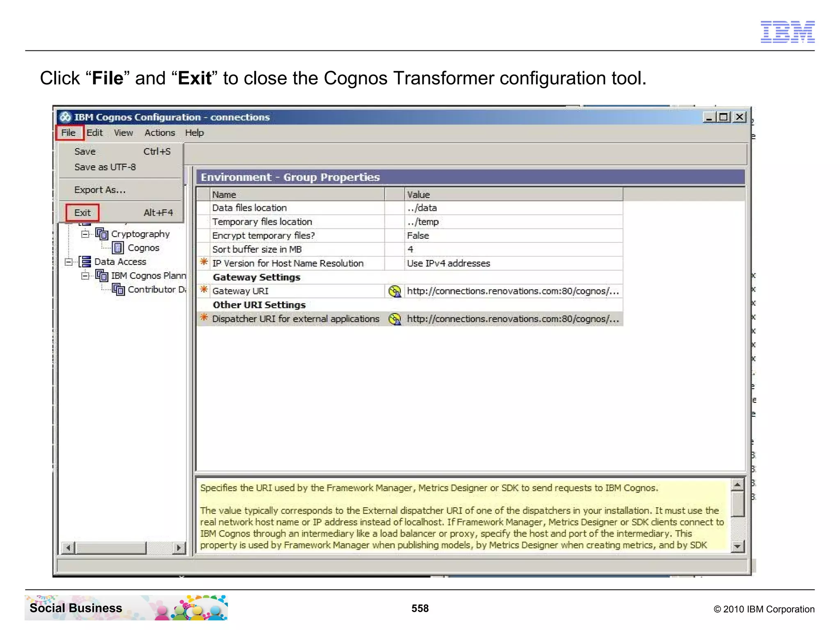Click the IBM Cognos Planning node icon
Screen dimensions: 840x630
102,276
